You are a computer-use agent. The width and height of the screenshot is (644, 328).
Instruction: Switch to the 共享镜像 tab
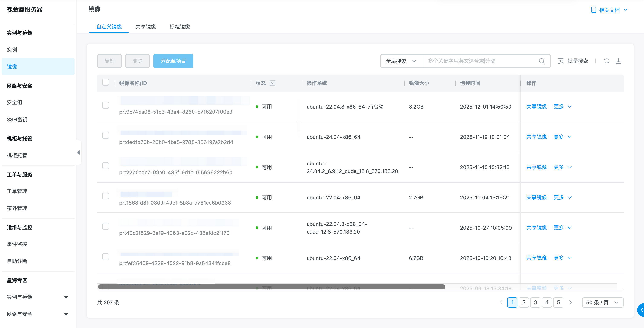click(145, 26)
